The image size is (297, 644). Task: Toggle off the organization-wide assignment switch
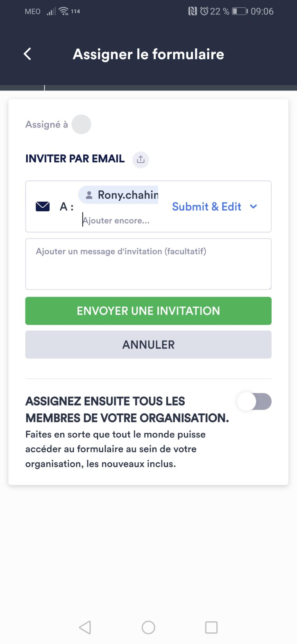coord(254,401)
